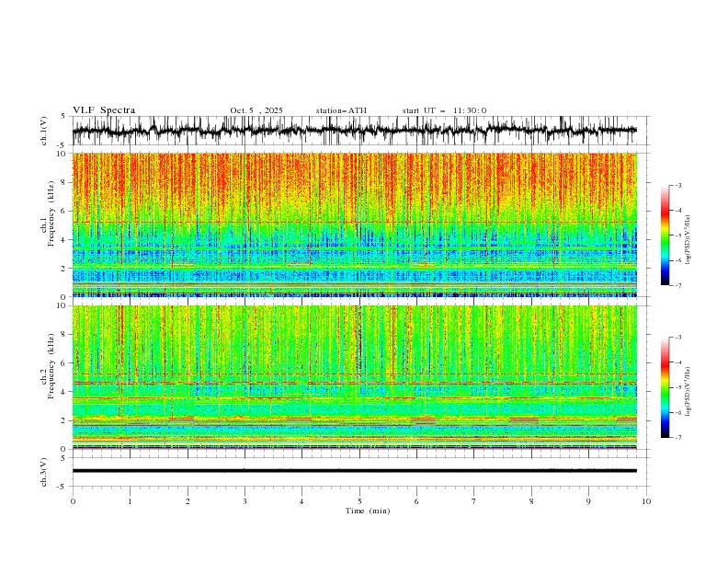728x563 pixels.
Task: Click the "8" tick on time axis
Action: pos(531,501)
